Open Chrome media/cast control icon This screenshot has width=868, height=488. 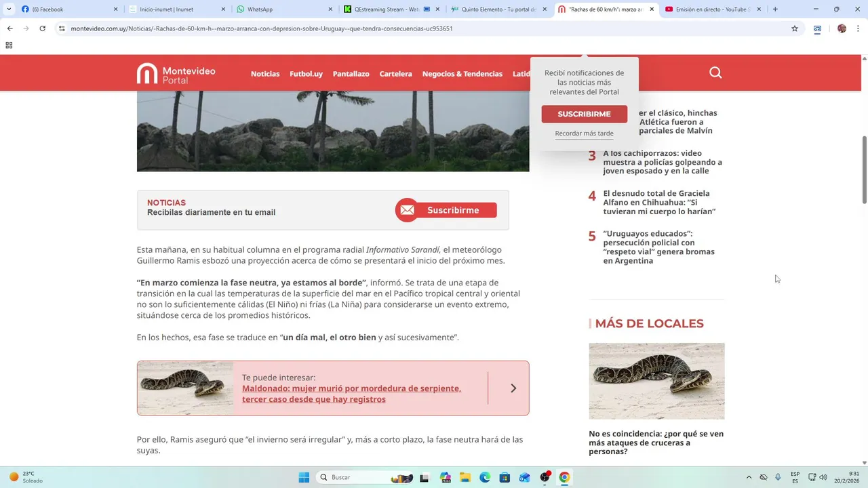click(818, 28)
